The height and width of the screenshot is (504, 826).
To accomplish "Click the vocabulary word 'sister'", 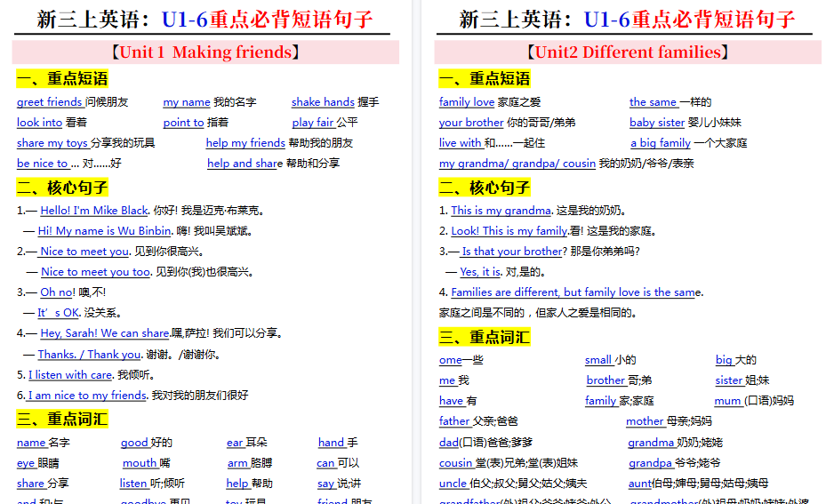I will (728, 380).
